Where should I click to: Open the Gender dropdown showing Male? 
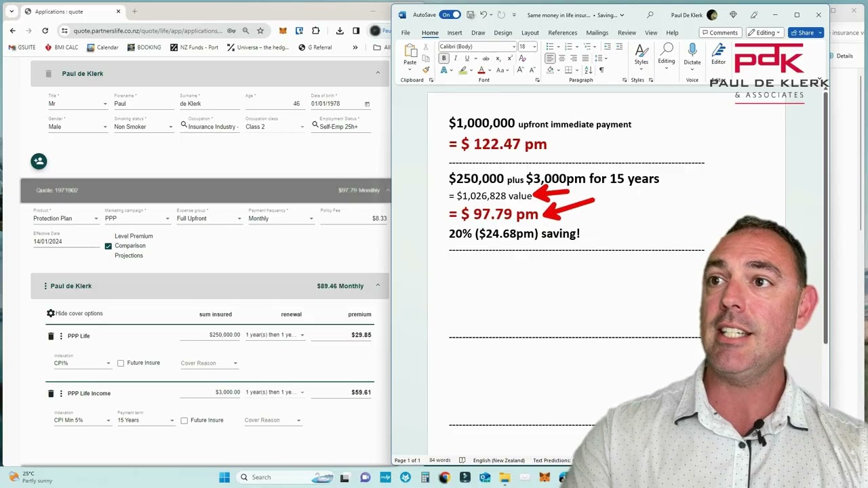tap(78, 127)
